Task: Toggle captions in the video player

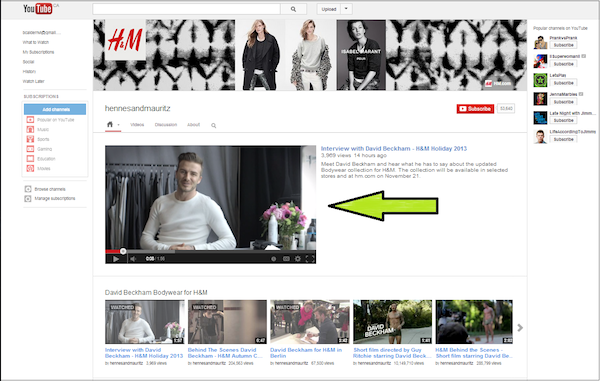Action: 286,259
